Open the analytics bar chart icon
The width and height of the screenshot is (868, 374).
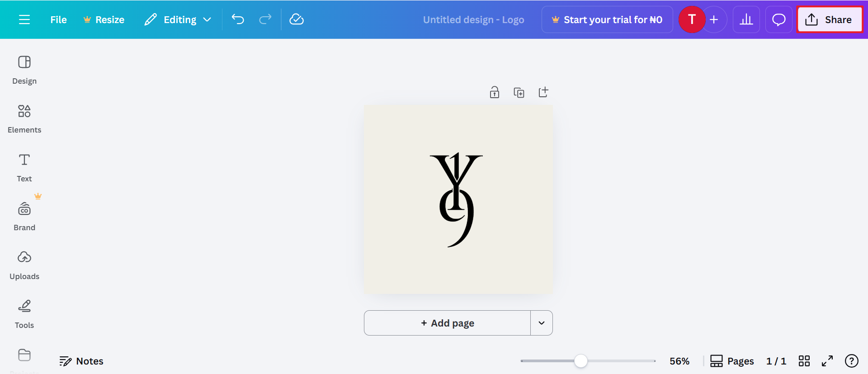[x=746, y=19]
